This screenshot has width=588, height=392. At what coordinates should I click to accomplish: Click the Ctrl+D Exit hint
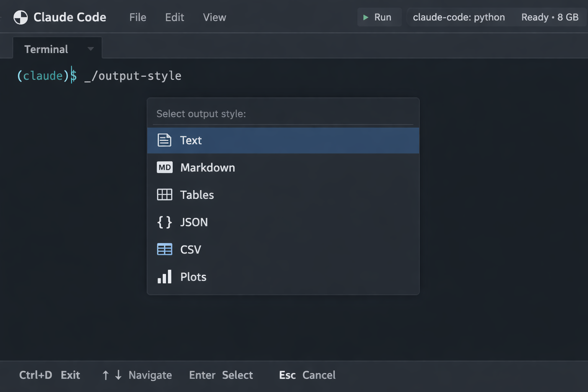point(50,375)
